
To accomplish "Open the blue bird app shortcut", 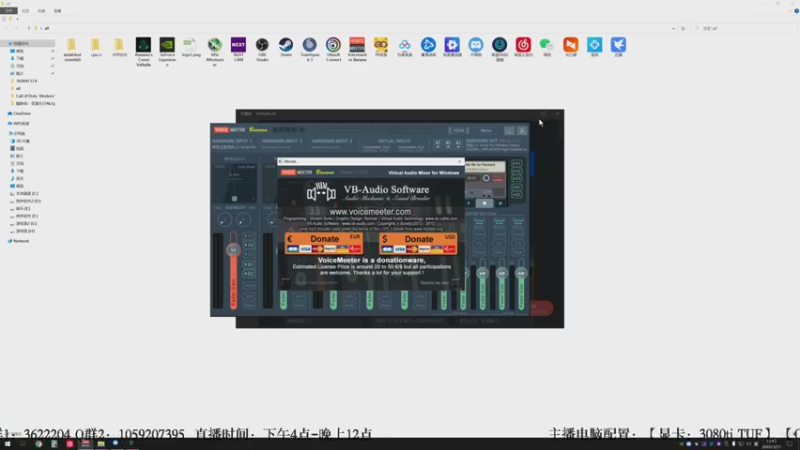I will (618, 47).
